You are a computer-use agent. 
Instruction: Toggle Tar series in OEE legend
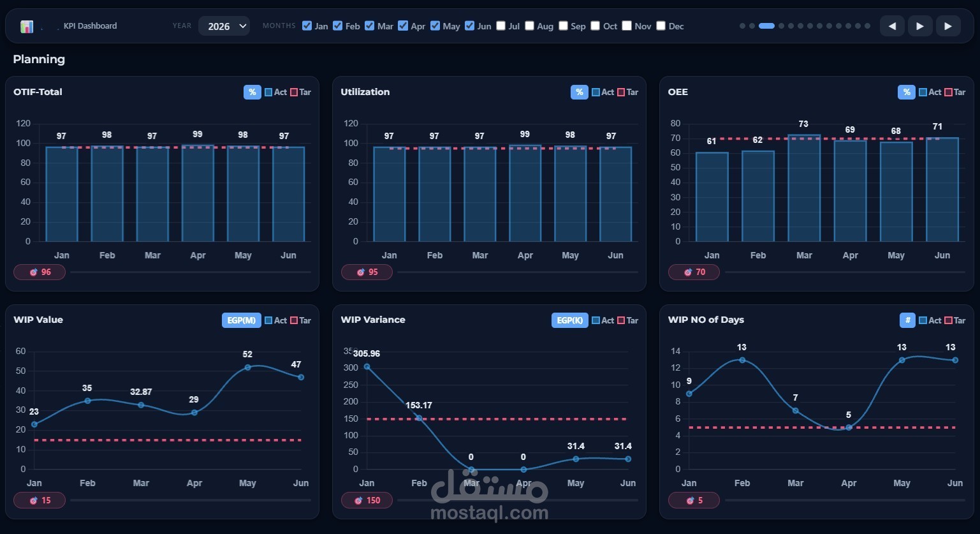pyautogui.click(x=954, y=93)
